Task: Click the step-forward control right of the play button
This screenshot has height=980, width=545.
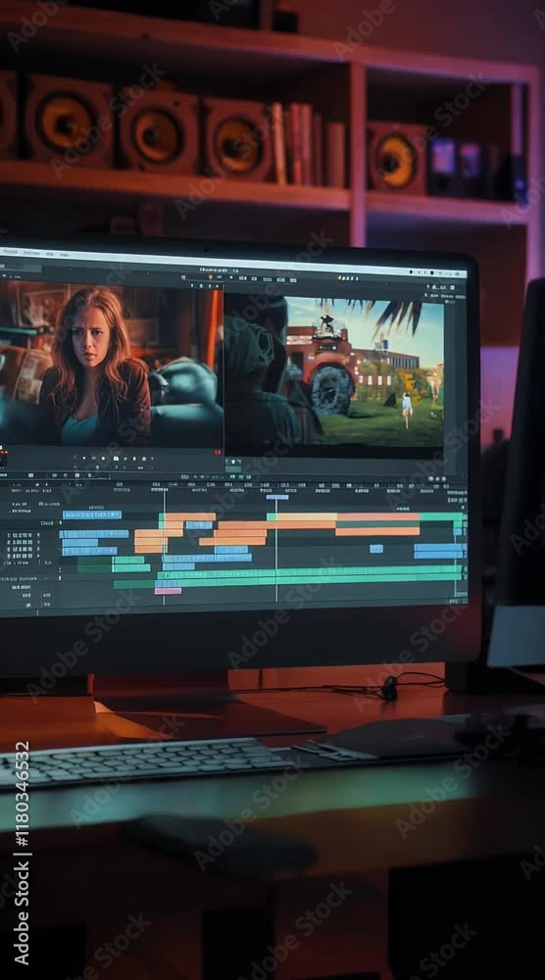Action: coord(125,459)
